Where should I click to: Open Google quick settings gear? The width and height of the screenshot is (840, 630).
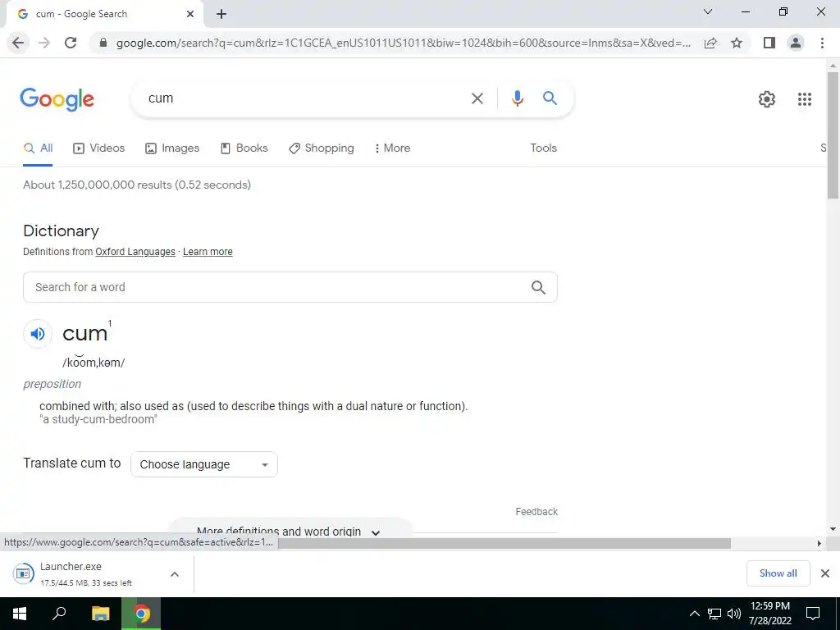pos(767,99)
